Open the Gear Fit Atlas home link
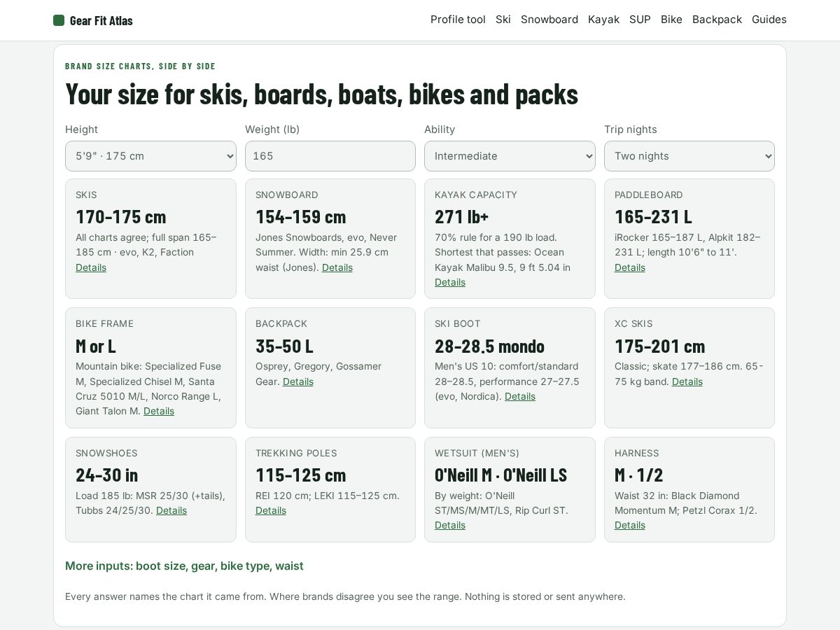 point(93,20)
